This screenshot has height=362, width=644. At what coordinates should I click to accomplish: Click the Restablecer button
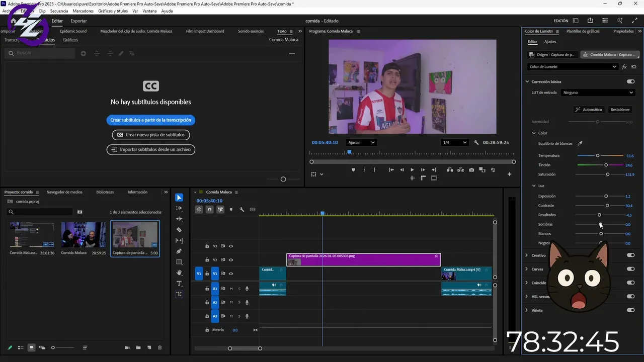click(x=620, y=110)
